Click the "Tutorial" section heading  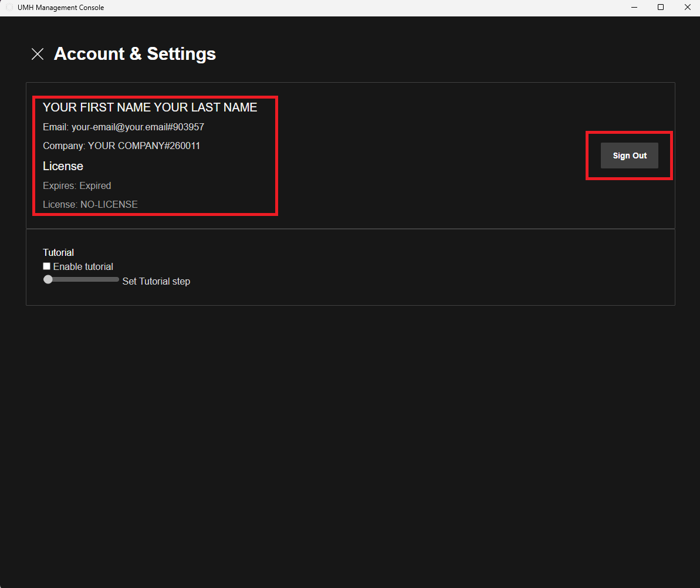click(x=58, y=252)
